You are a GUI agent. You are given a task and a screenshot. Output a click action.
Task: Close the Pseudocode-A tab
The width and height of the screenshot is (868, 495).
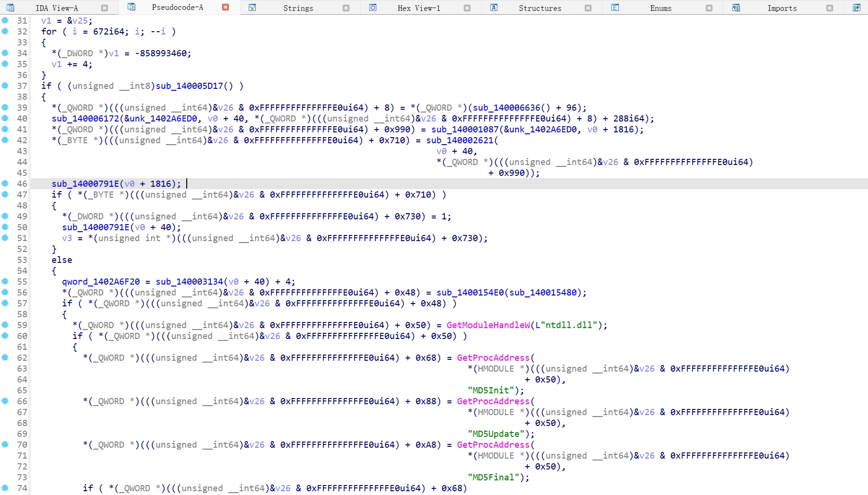point(226,7)
